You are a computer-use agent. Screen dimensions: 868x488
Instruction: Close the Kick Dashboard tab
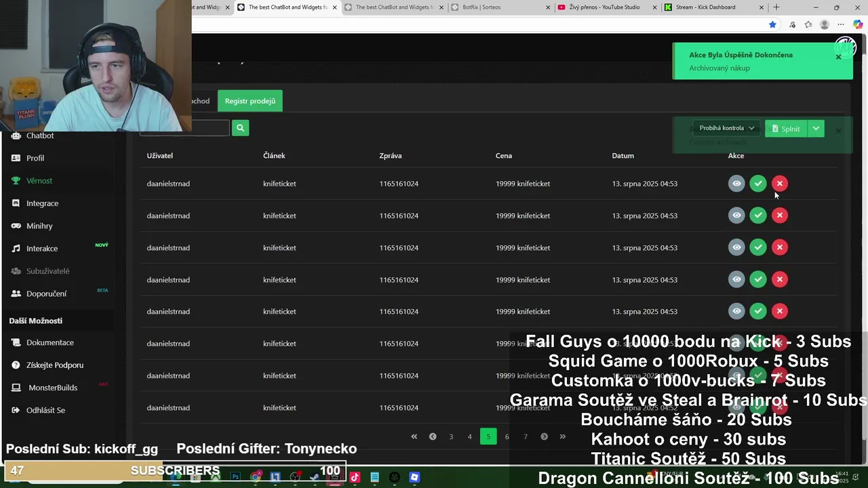tap(762, 7)
